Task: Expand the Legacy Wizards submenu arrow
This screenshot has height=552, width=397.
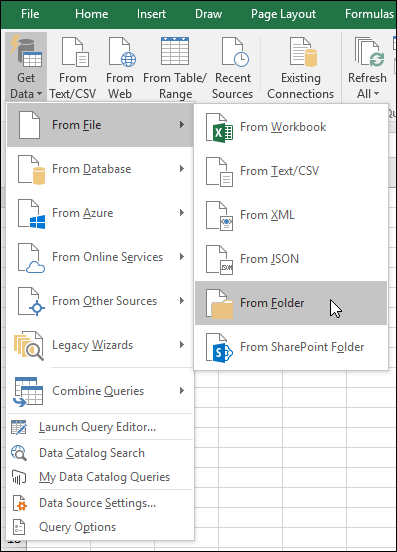Action: point(182,345)
